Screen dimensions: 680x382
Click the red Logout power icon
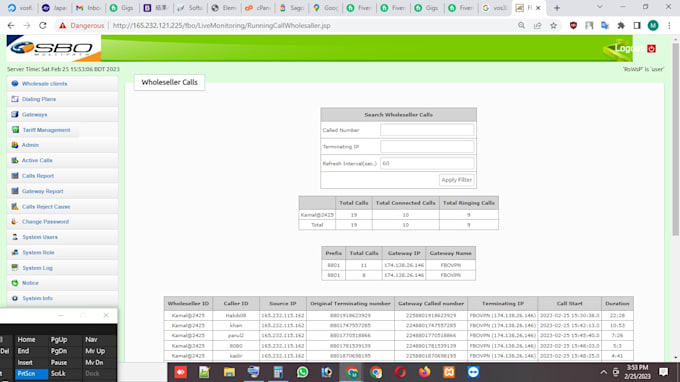[x=651, y=49]
